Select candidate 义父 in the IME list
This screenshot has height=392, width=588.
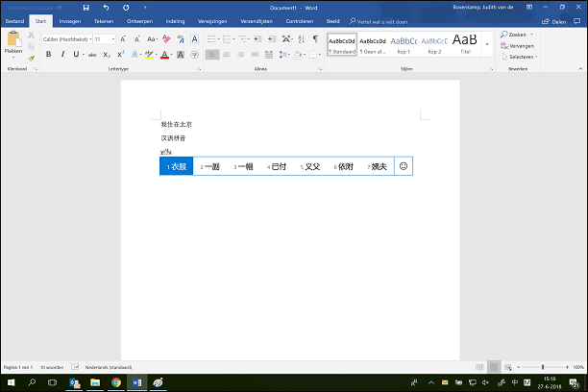310,167
